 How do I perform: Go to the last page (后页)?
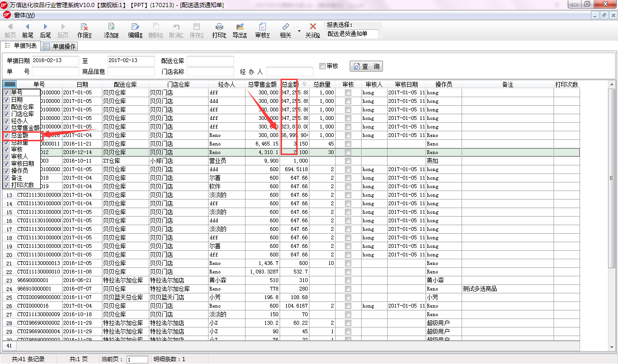click(x=63, y=30)
